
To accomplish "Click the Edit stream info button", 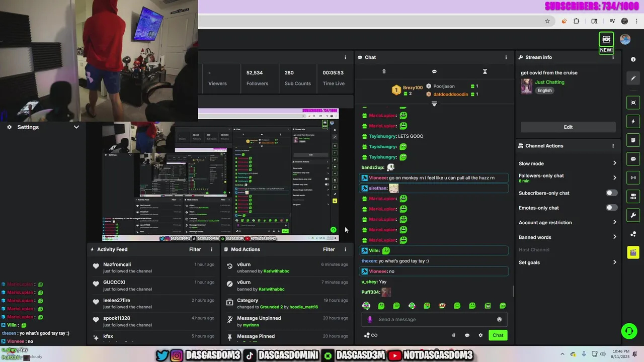I will point(568,127).
